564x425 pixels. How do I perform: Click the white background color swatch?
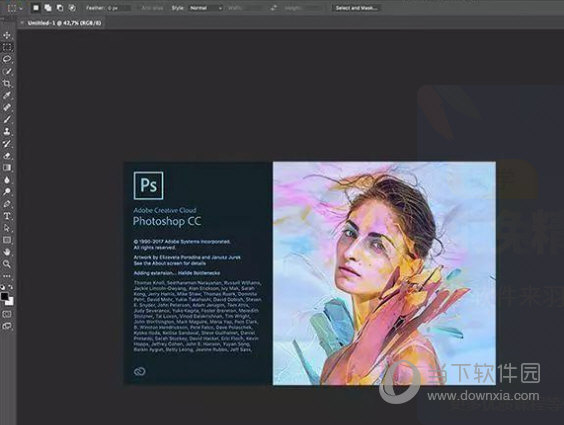click(x=10, y=302)
